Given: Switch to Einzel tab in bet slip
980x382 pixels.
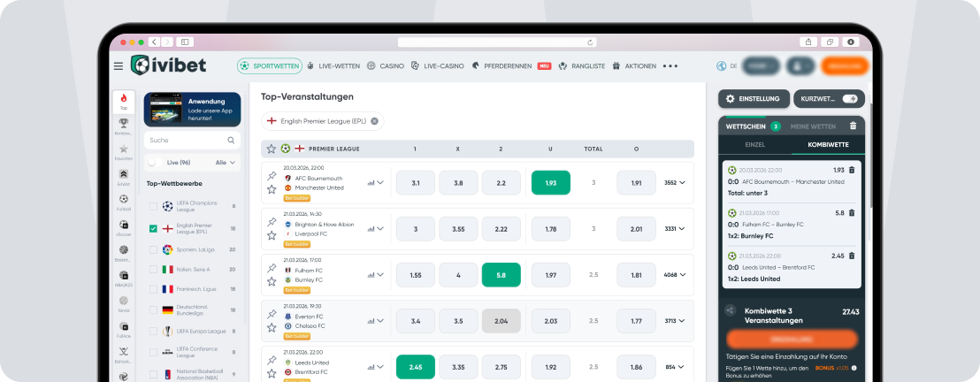Looking at the screenshot, I should coord(755,144).
